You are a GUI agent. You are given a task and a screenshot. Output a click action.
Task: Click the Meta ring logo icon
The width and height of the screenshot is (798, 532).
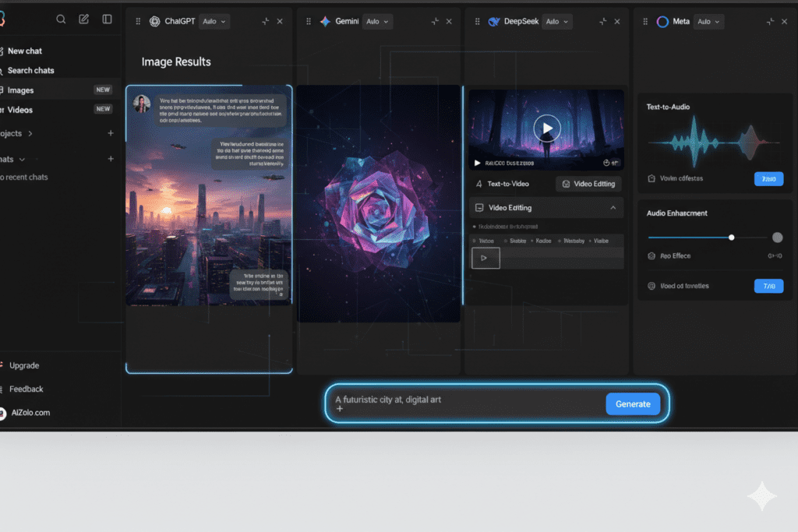(x=662, y=22)
